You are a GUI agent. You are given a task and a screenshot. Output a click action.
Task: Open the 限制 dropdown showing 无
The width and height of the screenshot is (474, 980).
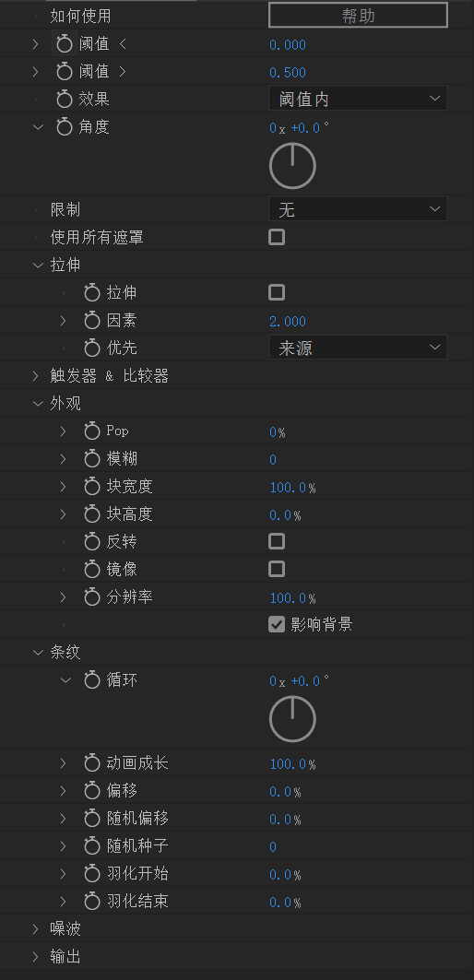[359, 209]
